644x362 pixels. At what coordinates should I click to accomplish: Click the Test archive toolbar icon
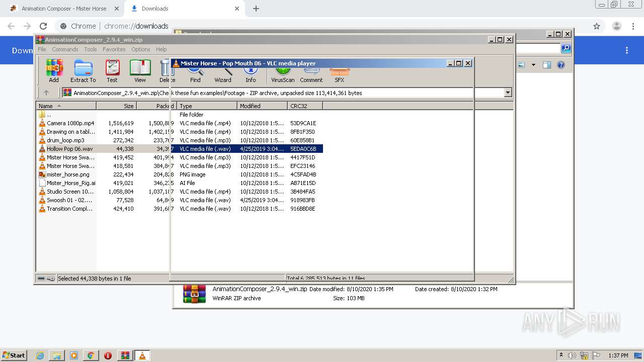click(112, 71)
